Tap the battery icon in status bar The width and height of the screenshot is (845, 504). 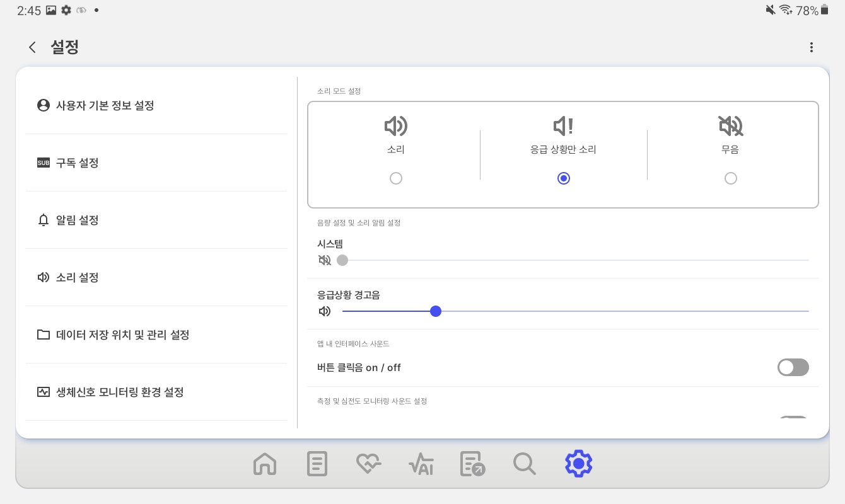(824, 10)
